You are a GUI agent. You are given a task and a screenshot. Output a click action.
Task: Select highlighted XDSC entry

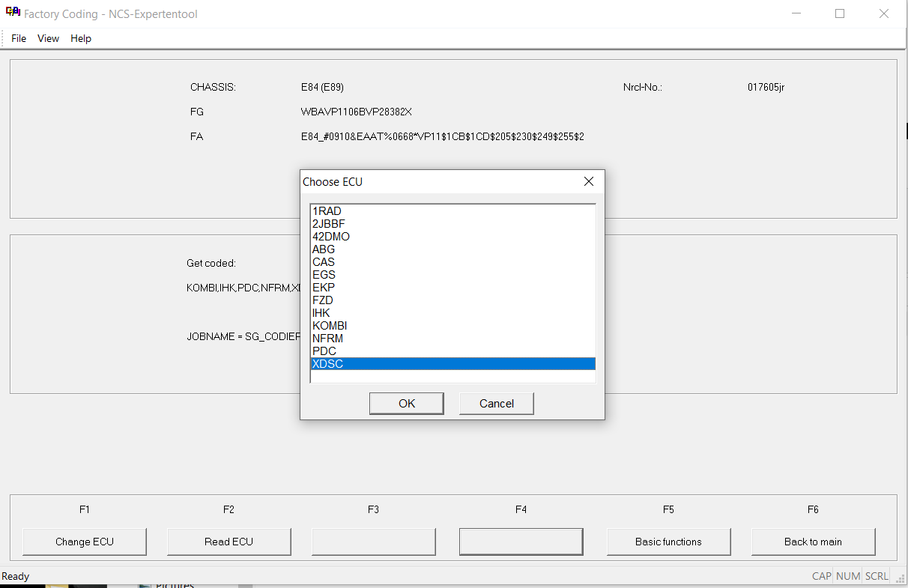(453, 364)
